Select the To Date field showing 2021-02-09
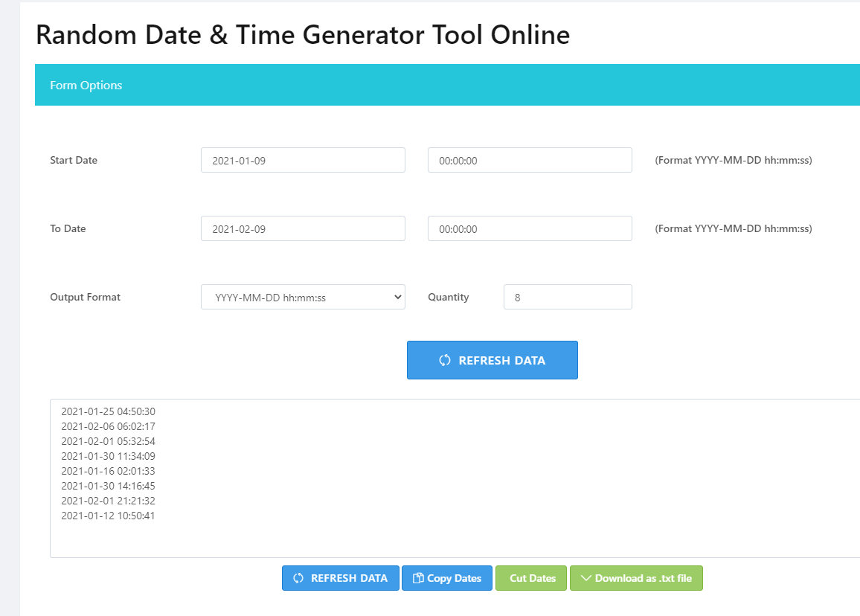Image resolution: width=860 pixels, height=616 pixels. coord(303,228)
